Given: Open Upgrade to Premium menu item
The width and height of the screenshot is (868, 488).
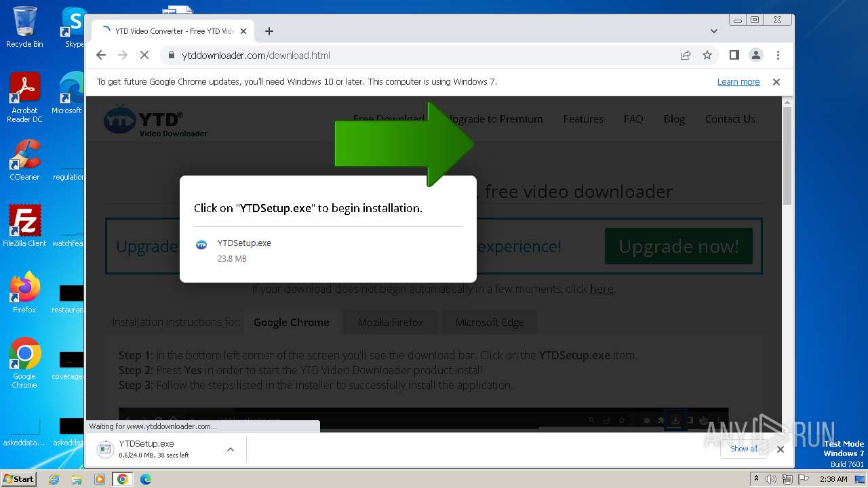Looking at the screenshot, I should (494, 119).
